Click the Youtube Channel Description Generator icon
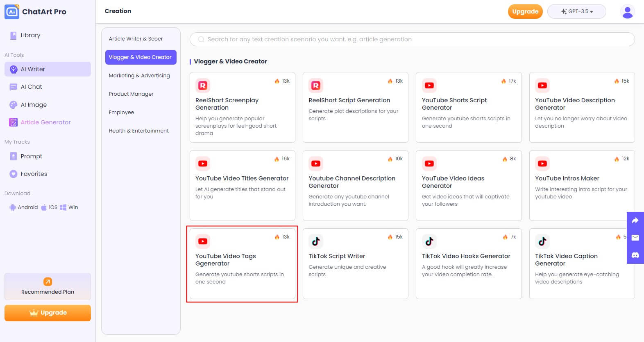The image size is (644, 342). coord(316,164)
